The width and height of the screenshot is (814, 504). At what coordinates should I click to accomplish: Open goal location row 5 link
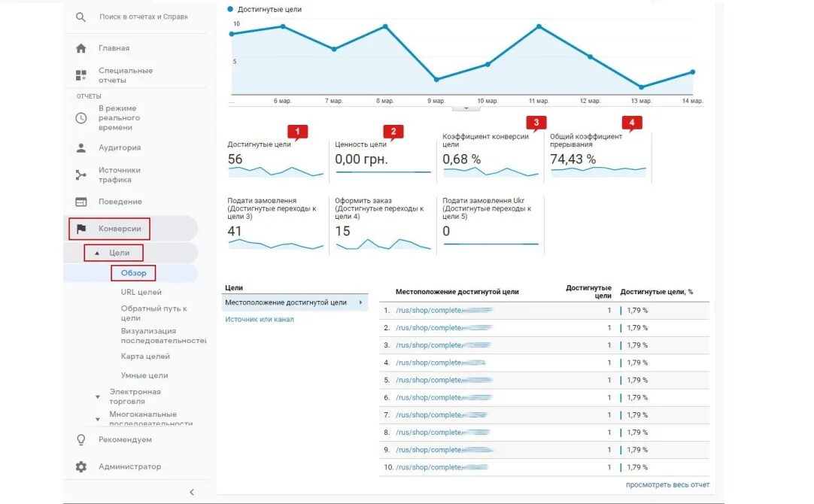(x=444, y=380)
